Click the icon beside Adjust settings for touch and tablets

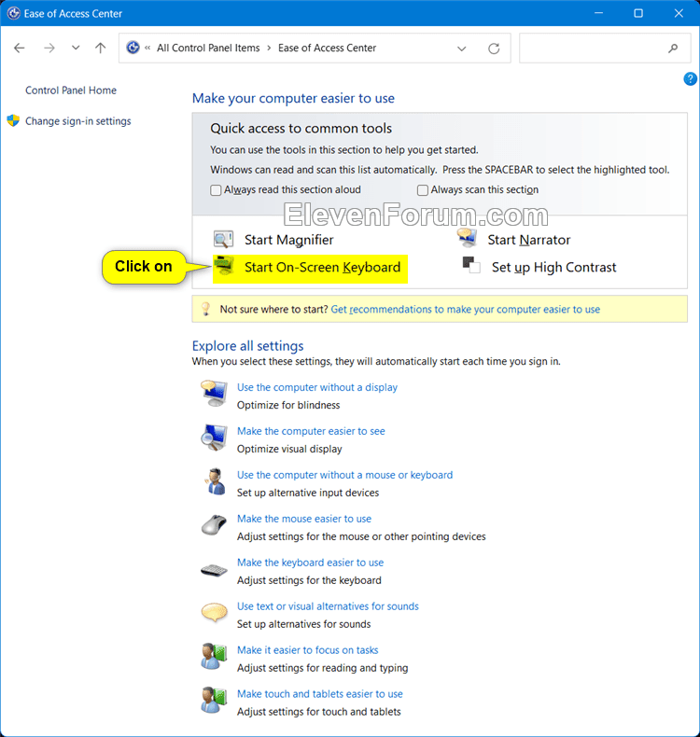[214, 700]
